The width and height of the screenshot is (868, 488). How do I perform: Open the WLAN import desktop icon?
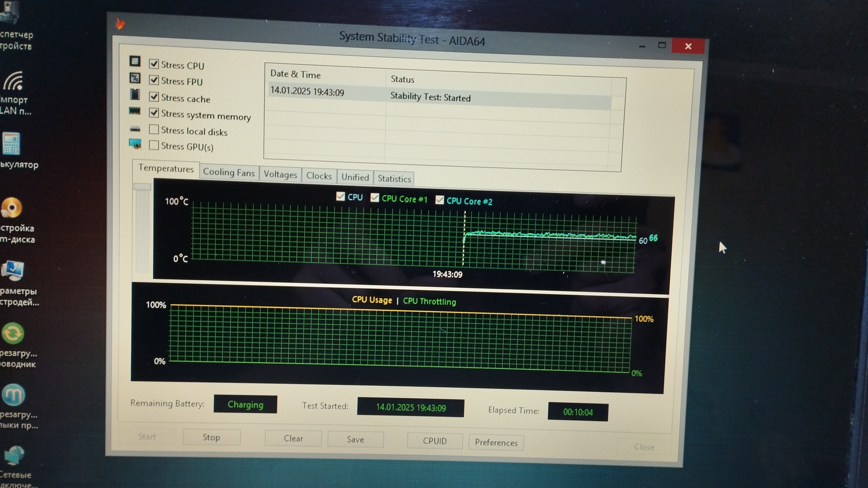point(13,81)
